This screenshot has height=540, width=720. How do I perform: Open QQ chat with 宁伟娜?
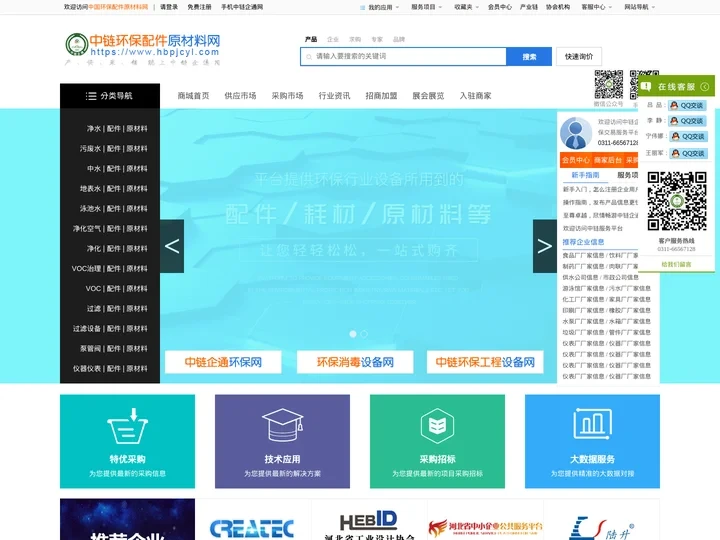688,136
